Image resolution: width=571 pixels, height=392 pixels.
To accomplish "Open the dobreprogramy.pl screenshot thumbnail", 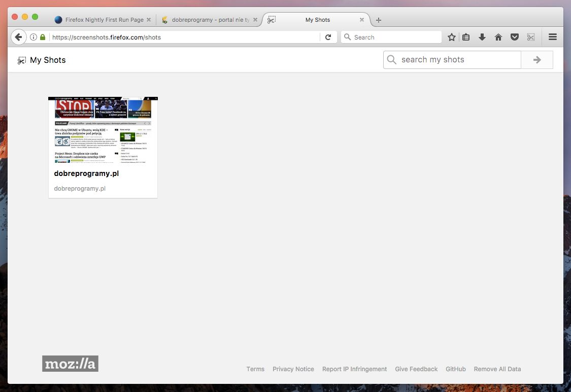I will (x=103, y=130).
